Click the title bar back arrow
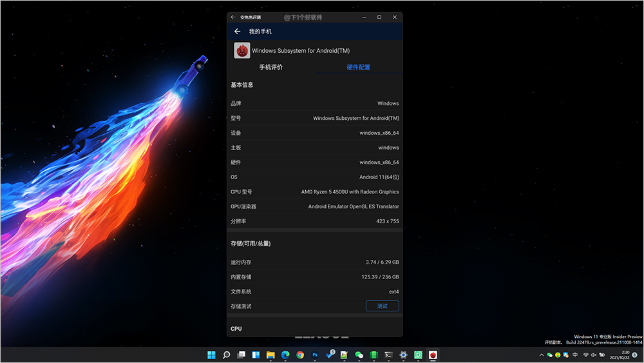 coord(233,17)
